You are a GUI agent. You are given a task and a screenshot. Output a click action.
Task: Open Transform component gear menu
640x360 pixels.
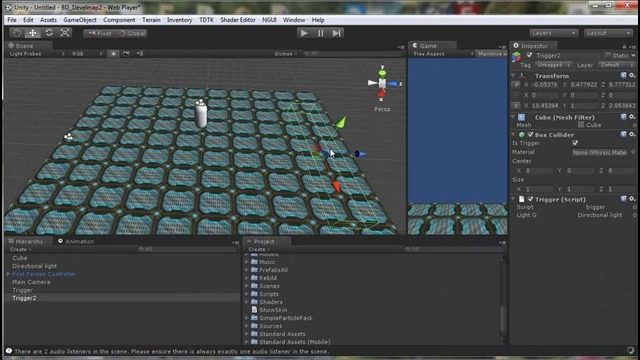click(632, 76)
